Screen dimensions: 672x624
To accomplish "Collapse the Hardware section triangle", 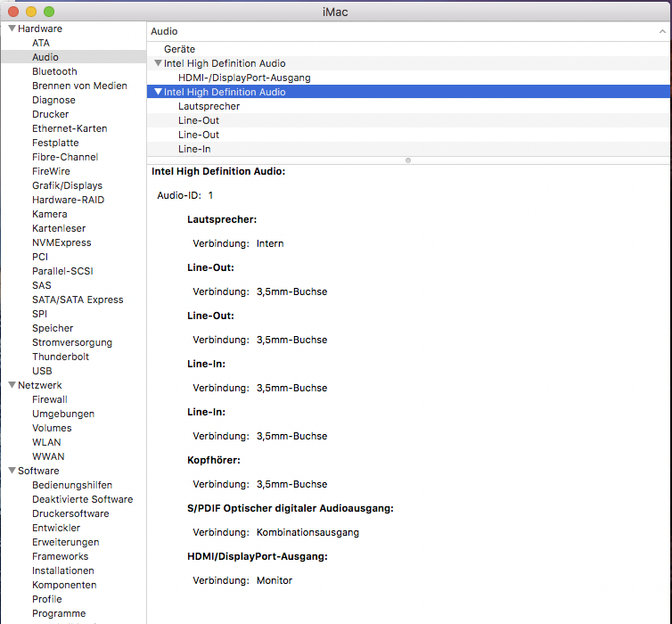I will click(12, 29).
